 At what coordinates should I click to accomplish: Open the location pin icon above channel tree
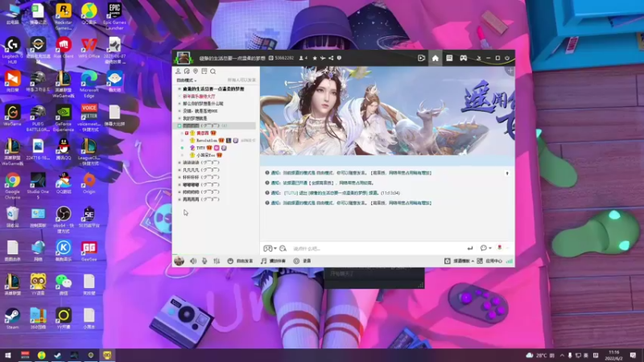click(196, 72)
